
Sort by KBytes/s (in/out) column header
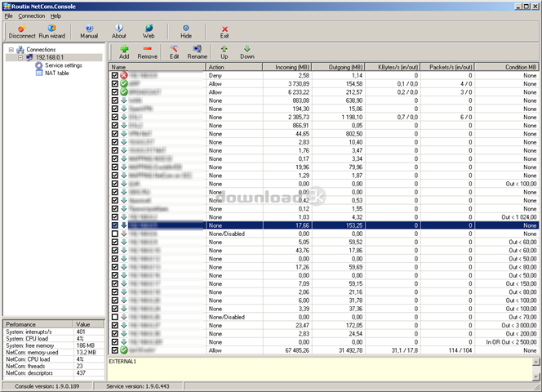tap(393, 67)
